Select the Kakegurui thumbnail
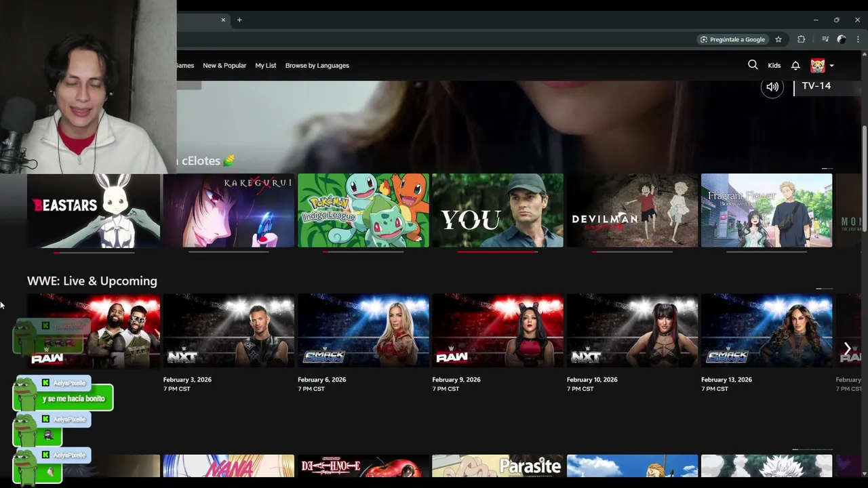The width and height of the screenshot is (868, 488). pyautogui.click(x=229, y=210)
